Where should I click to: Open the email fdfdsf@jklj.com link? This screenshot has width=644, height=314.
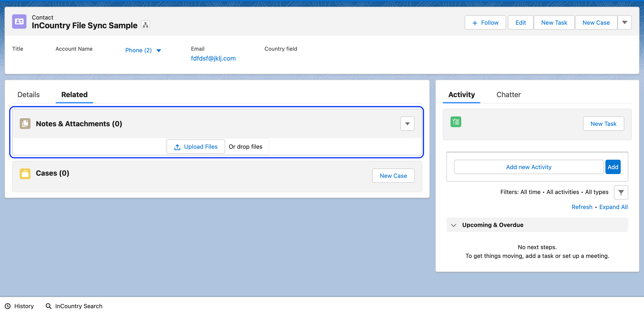tap(213, 58)
